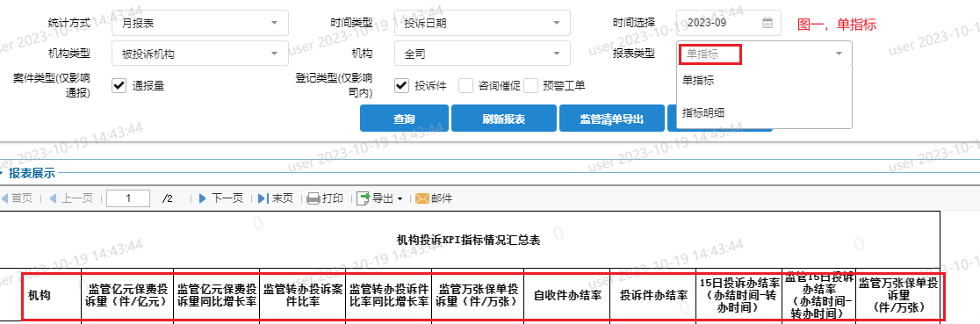Toggle the 通报量 checkbox
The height and width of the screenshot is (324, 980).
119,85
